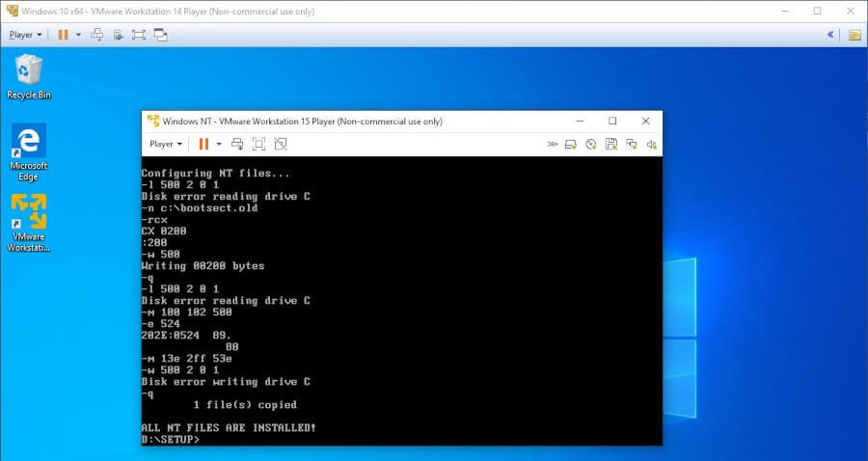868x461 pixels.
Task: Click the "CX 0200" console line
Action: click(164, 230)
